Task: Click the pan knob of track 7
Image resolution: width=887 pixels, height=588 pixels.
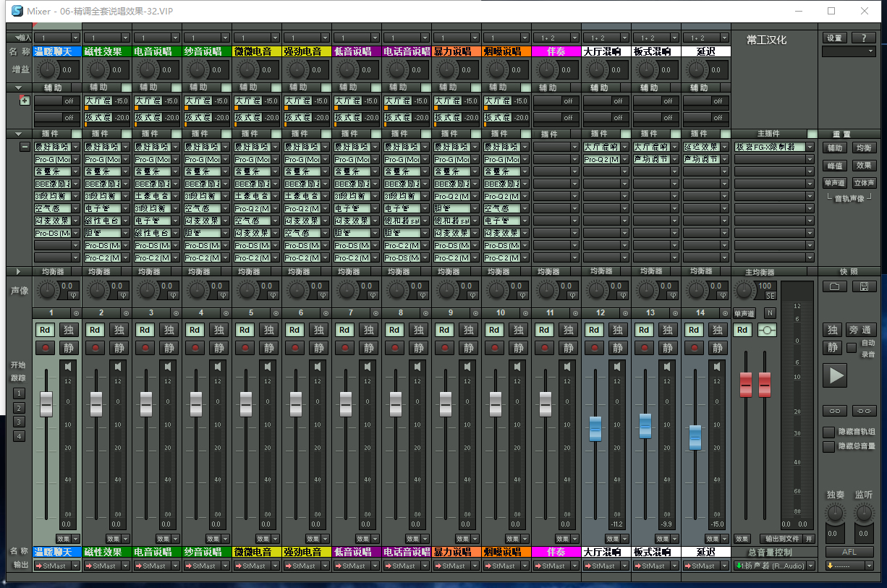Action: 347,291
